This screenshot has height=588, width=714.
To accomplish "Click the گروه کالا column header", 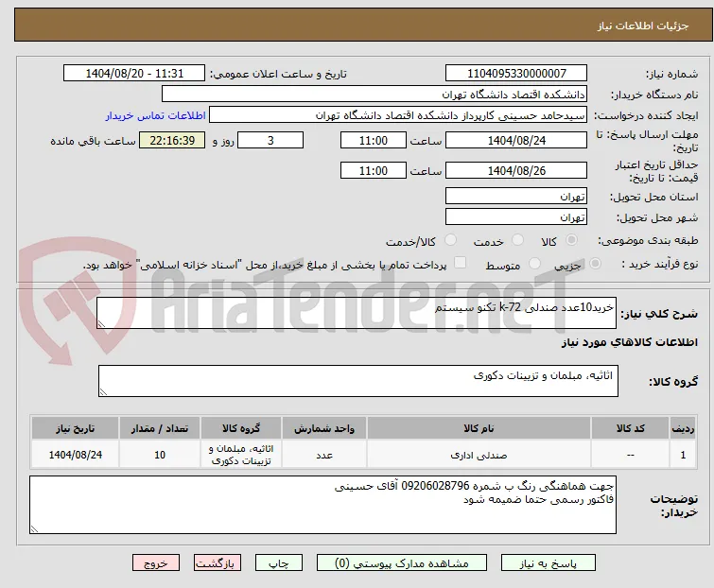I will (241, 428).
